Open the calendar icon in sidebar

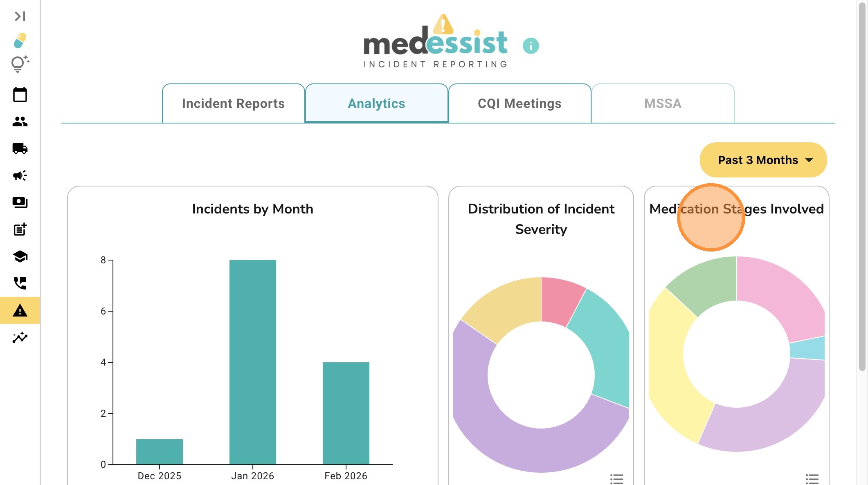[20, 95]
